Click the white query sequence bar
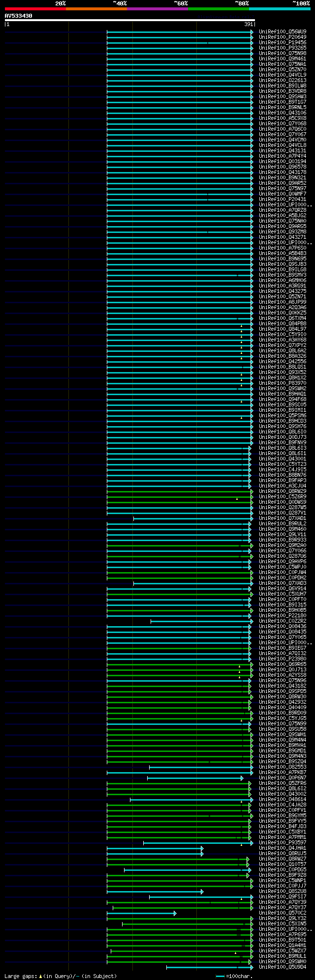The image size is (315, 980). point(130,20)
